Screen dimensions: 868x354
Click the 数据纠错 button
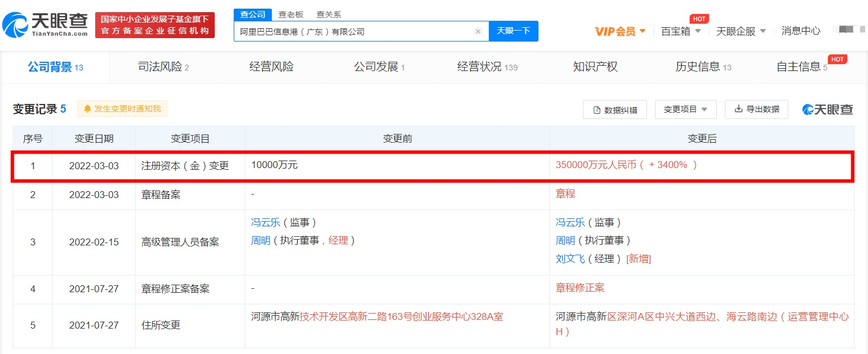point(615,109)
